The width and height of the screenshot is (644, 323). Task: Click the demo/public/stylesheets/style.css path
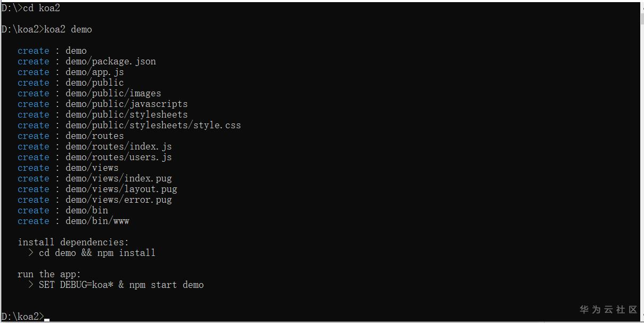pyautogui.click(x=153, y=125)
